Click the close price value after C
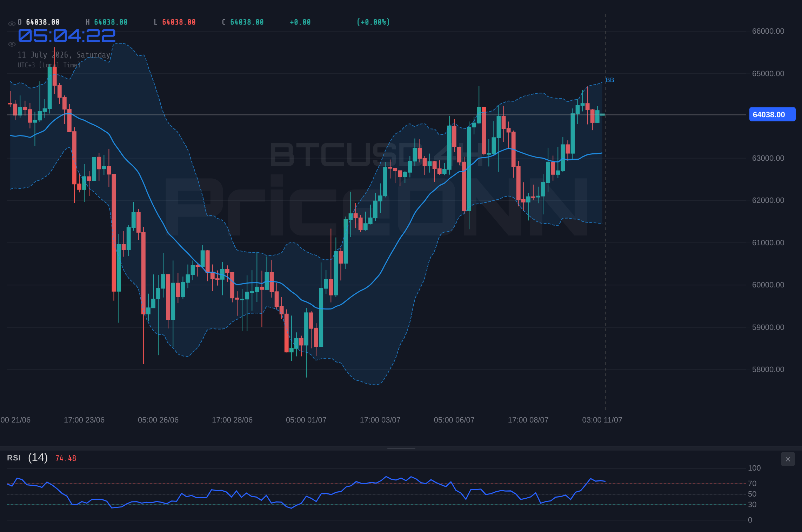This screenshot has height=532, width=802. click(247, 22)
